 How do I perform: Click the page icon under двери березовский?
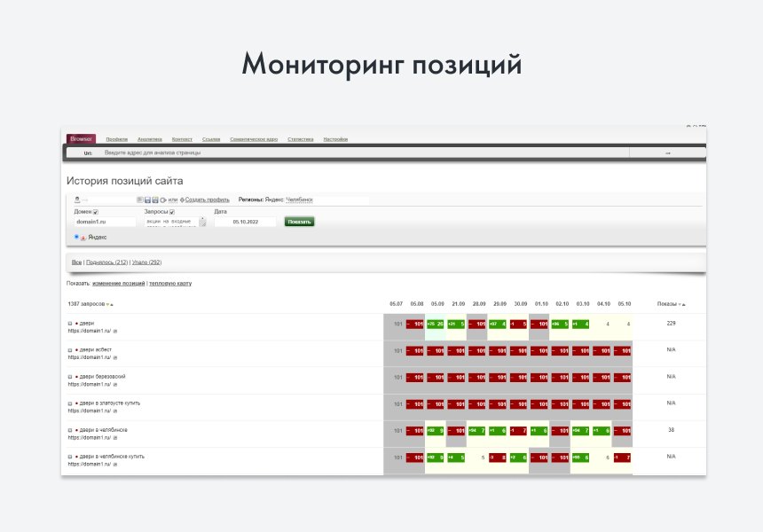115,385
